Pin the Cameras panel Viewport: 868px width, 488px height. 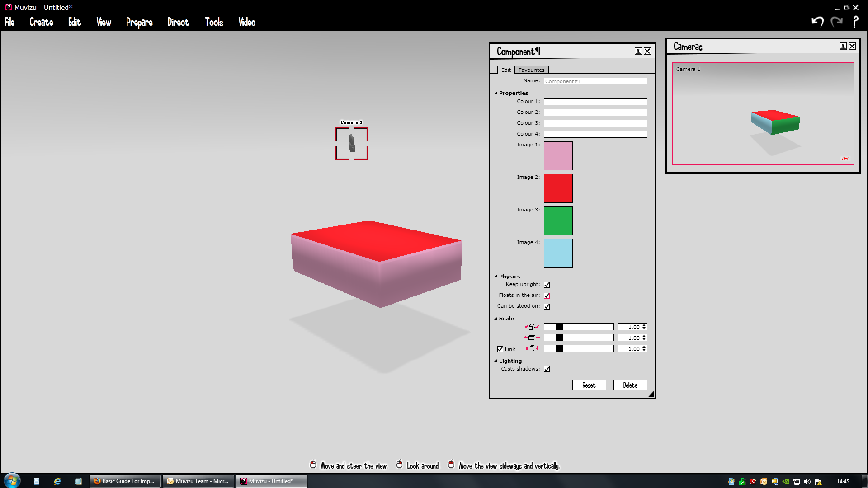tap(843, 46)
